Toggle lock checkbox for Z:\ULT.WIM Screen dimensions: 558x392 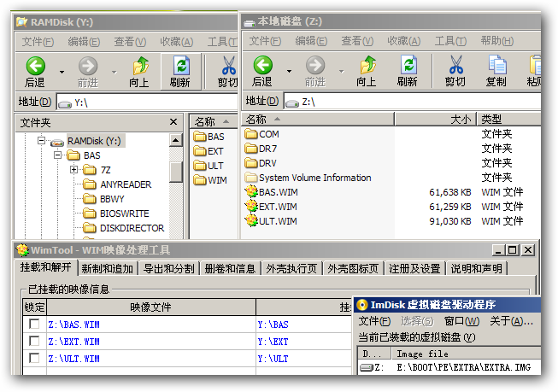pos(34,358)
